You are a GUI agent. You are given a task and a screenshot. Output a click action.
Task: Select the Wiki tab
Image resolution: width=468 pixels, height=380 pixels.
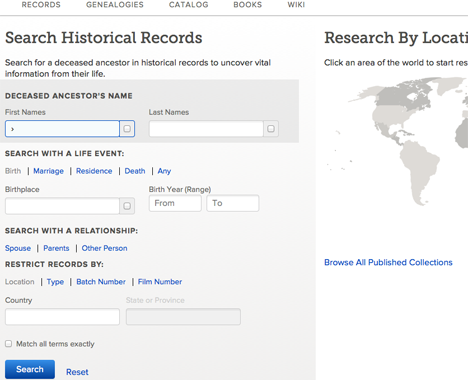[x=296, y=5]
